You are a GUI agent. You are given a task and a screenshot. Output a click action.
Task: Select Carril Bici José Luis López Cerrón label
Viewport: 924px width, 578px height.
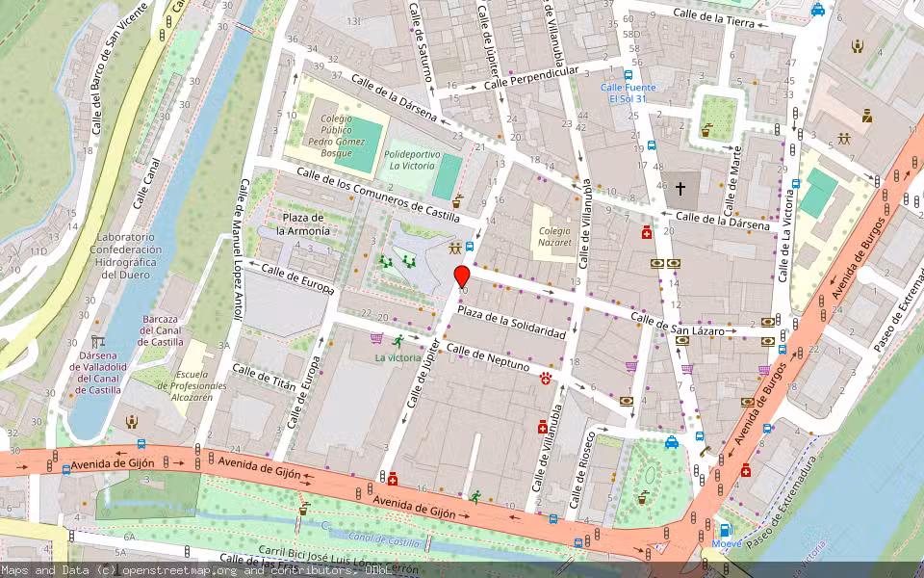click(x=338, y=562)
